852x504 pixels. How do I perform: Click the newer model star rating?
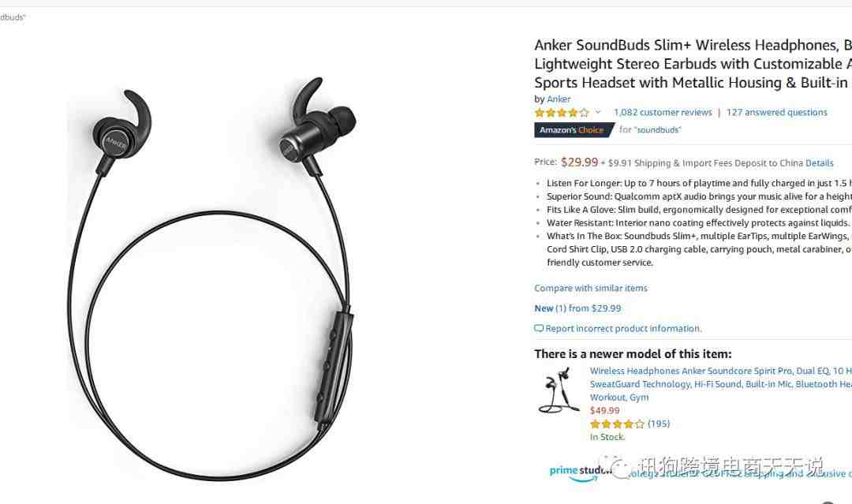617,424
